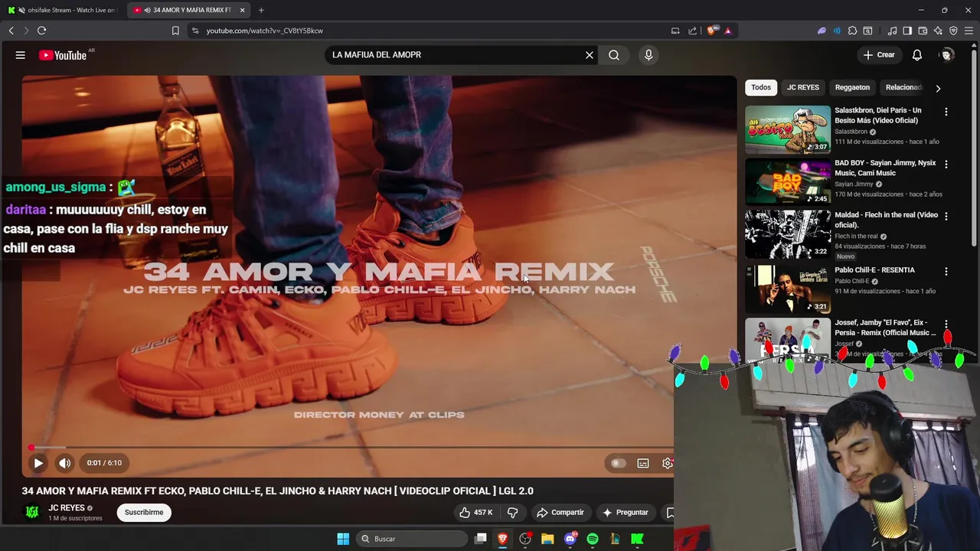Run search with magnifier button
Screen dimensions: 980x551
click(614, 55)
